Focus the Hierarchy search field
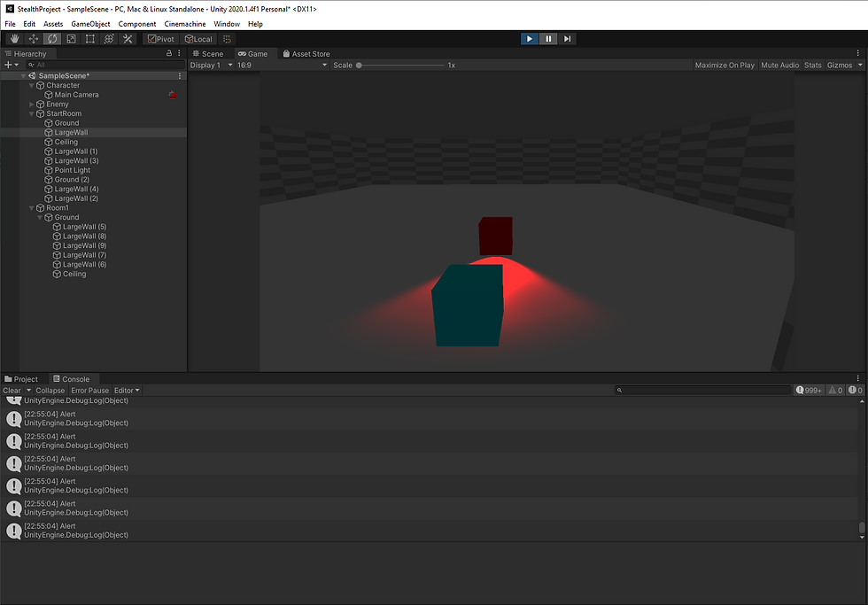Viewport: 868px width, 605px height. (105, 65)
